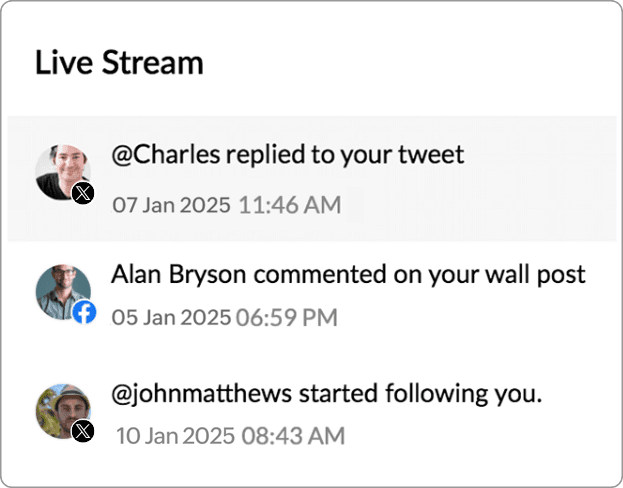Click the 11:46 AM time
The image size is (623, 488).
[290, 206]
